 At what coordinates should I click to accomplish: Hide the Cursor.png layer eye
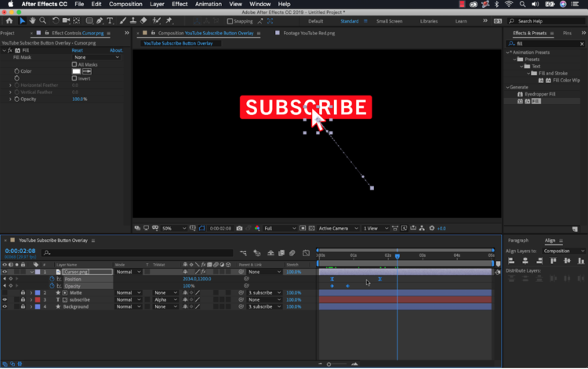pyautogui.click(x=5, y=272)
